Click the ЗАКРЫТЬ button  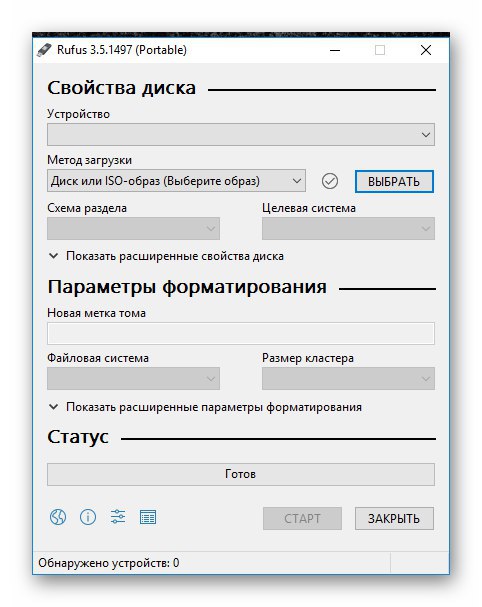click(x=394, y=519)
